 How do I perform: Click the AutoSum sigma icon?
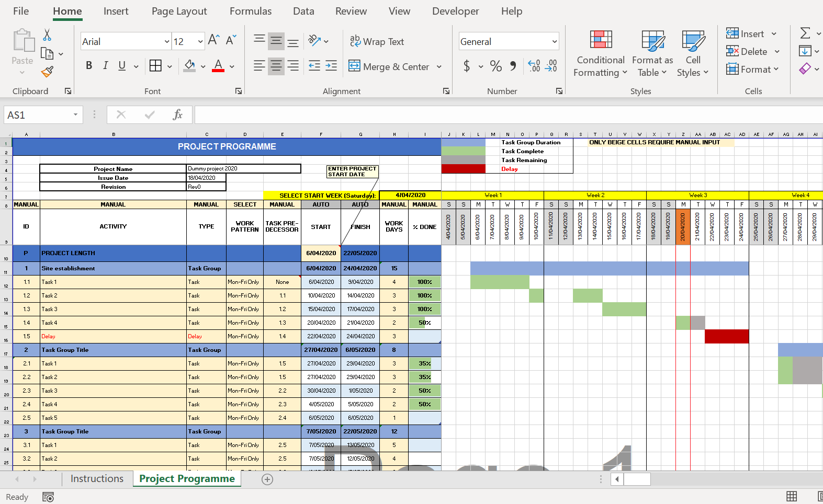coord(805,33)
